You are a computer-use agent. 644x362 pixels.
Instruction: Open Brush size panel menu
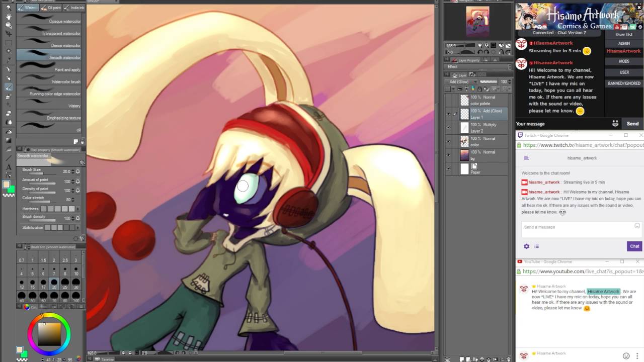(x=20, y=246)
